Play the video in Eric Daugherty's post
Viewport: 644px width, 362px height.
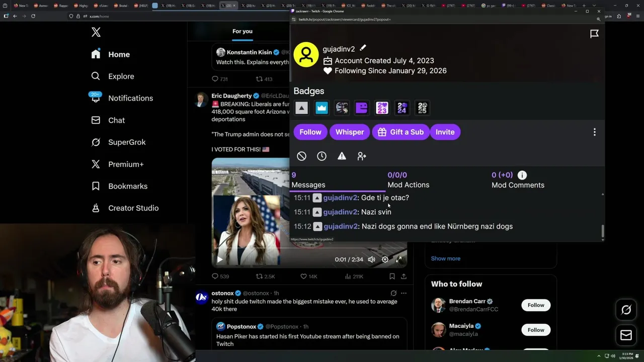click(x=219, y=259)
